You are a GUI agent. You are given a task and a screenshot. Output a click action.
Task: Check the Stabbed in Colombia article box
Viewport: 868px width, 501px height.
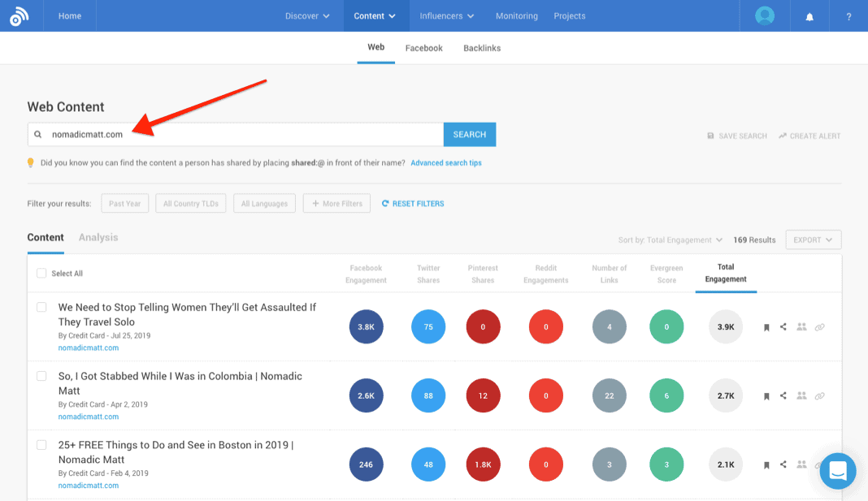[x=41, y=376]
